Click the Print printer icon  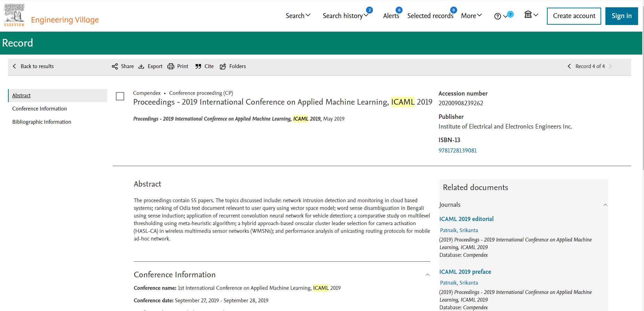coord(171,66)
